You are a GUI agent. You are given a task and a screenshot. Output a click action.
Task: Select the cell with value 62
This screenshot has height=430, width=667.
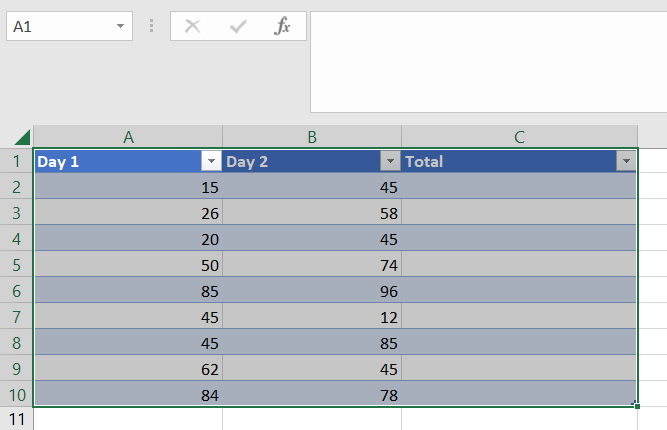[128, 368]
